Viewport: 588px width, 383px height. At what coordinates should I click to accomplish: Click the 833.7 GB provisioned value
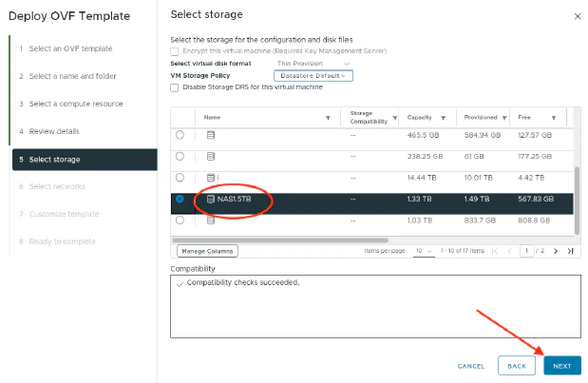pyautogui.click(x=480, y=220)
